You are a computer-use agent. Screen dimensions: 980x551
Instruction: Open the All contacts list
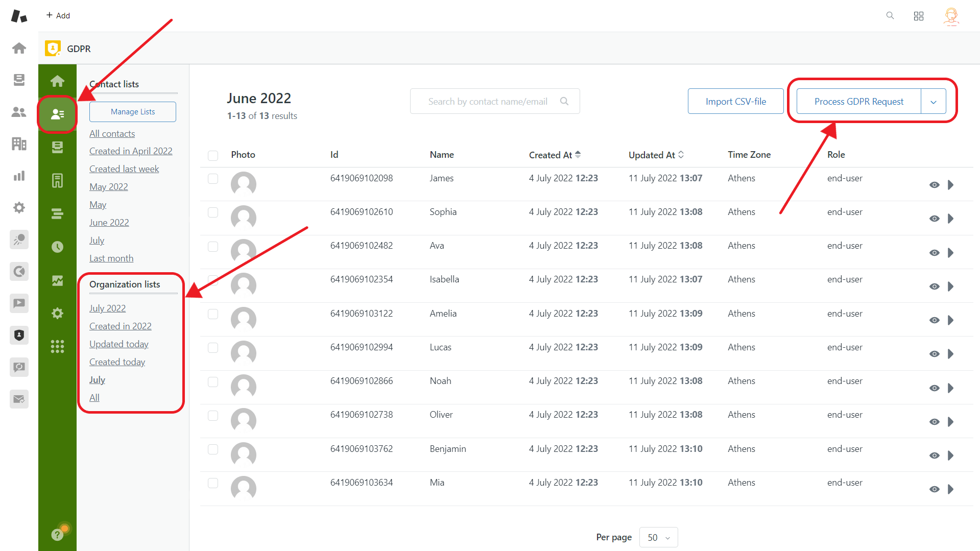click(x=112, y=134)
